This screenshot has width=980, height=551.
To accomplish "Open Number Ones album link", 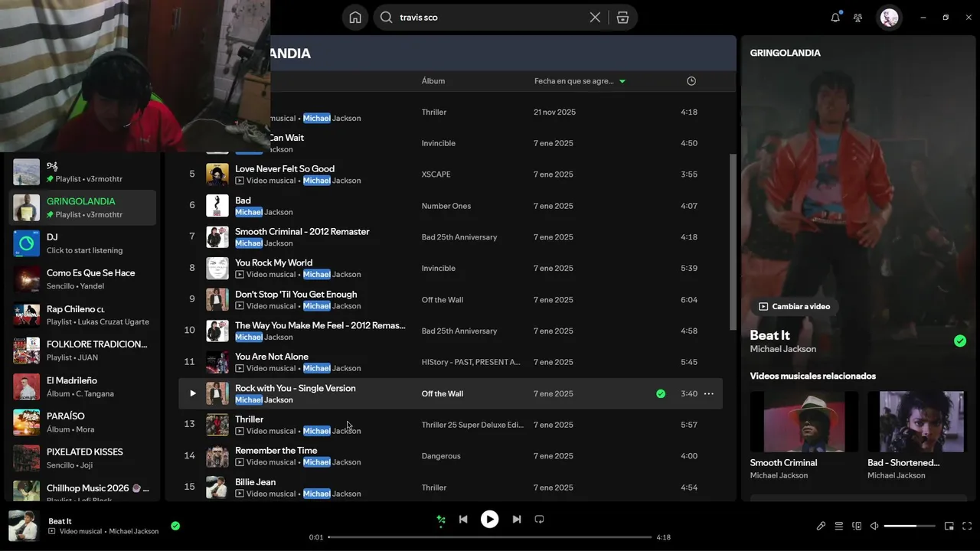I will click(446, 206).
